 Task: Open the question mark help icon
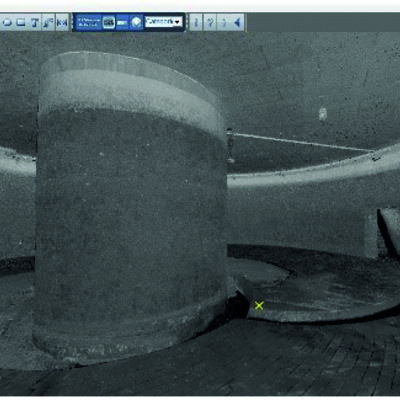(210, 22)
